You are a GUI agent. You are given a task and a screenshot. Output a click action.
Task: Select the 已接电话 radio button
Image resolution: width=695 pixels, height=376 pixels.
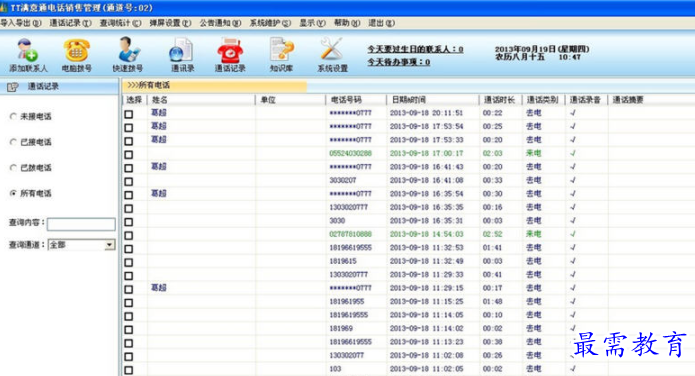[x=13, y=142]
